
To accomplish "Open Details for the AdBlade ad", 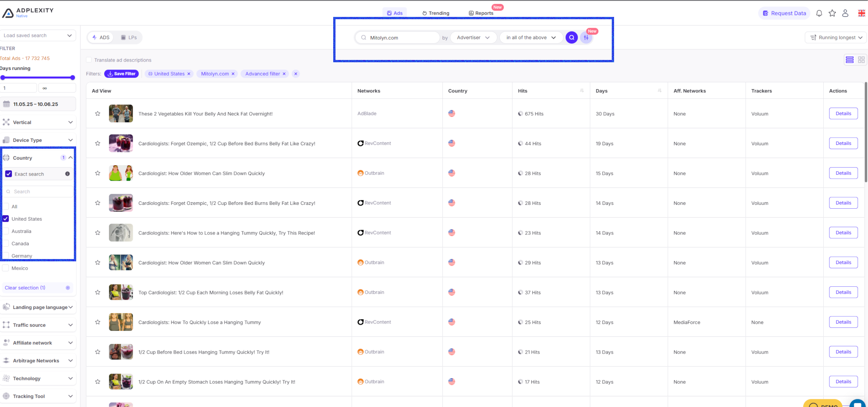I will tap(843, 113).
